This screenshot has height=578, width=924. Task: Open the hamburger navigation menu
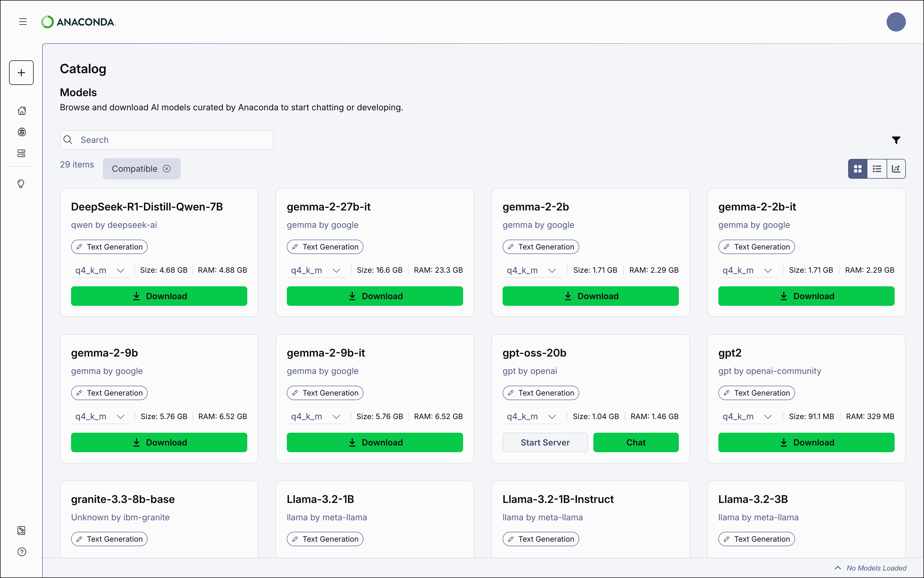(x=22, y=22)
